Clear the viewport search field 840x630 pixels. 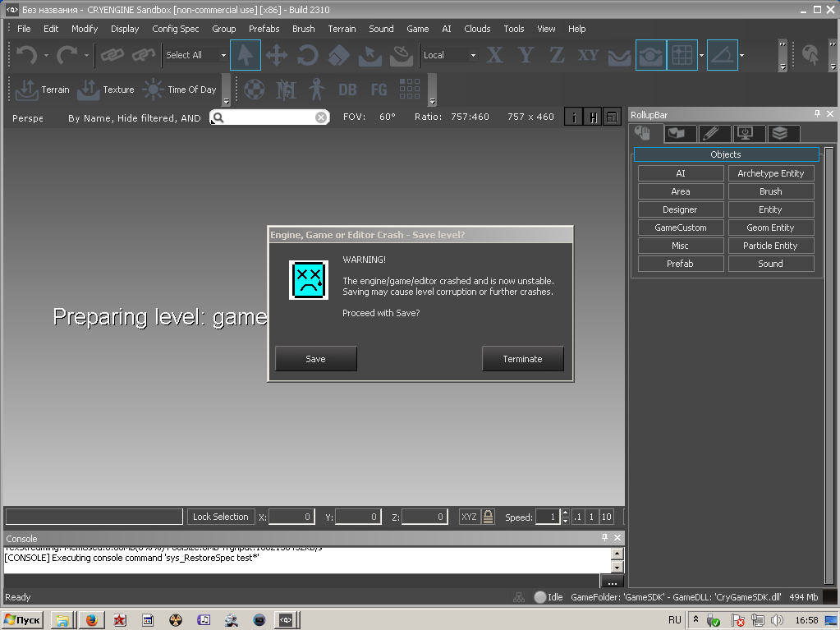tap(321, 117)
